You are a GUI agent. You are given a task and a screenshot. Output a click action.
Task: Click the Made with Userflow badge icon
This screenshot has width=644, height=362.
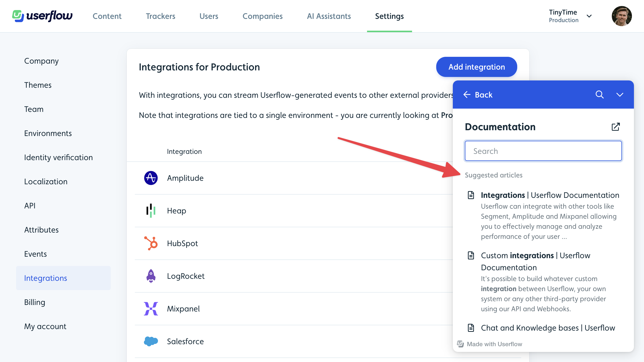(x=460, y=344)
